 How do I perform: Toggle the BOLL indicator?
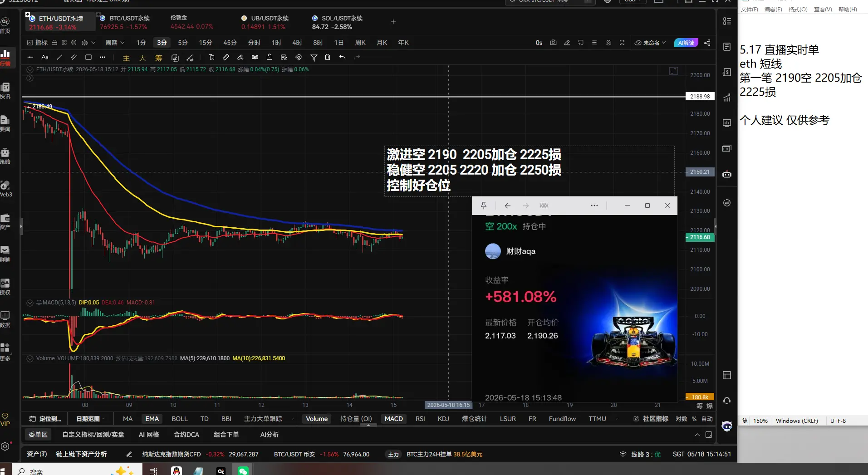[180, 419]
